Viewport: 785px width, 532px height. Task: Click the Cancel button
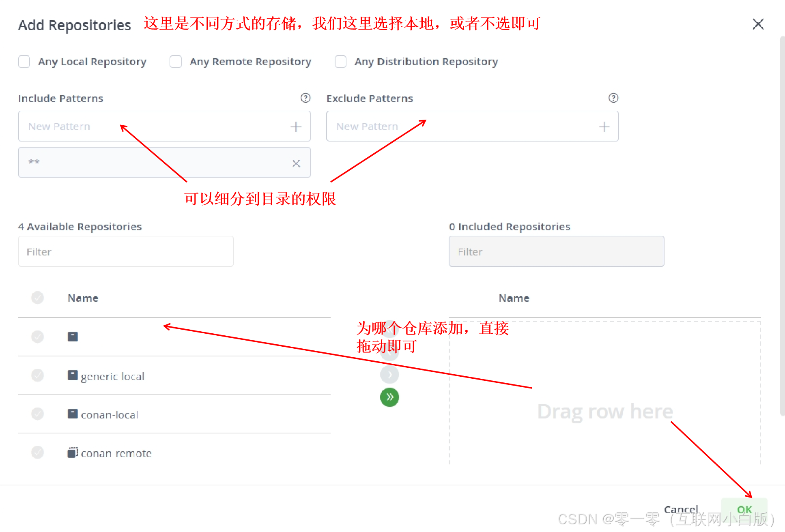[681, 509]
